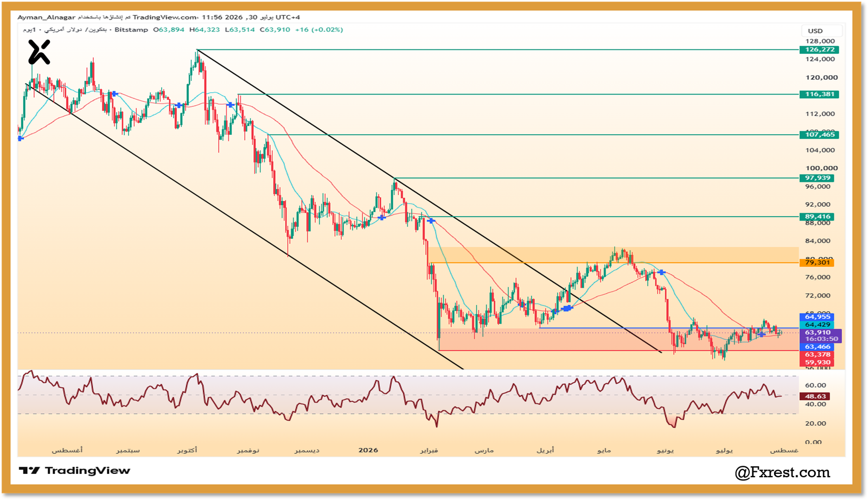This screenshot has width=868, height=500.
Task: Click the 84,000 price axis tick
Action: [818, 241]
